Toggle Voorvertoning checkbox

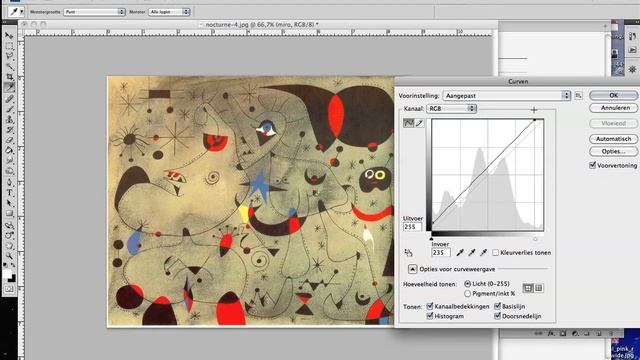[593, 165]
